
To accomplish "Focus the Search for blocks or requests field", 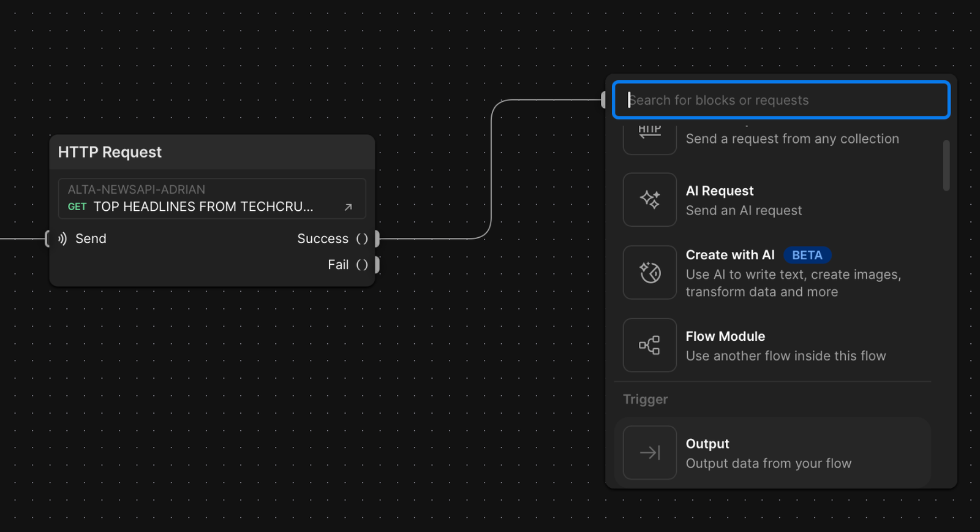I will coord(781,100).
